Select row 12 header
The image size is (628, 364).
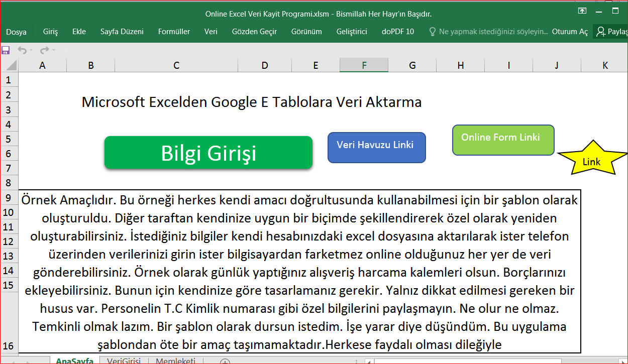click(x=9, y=241)
